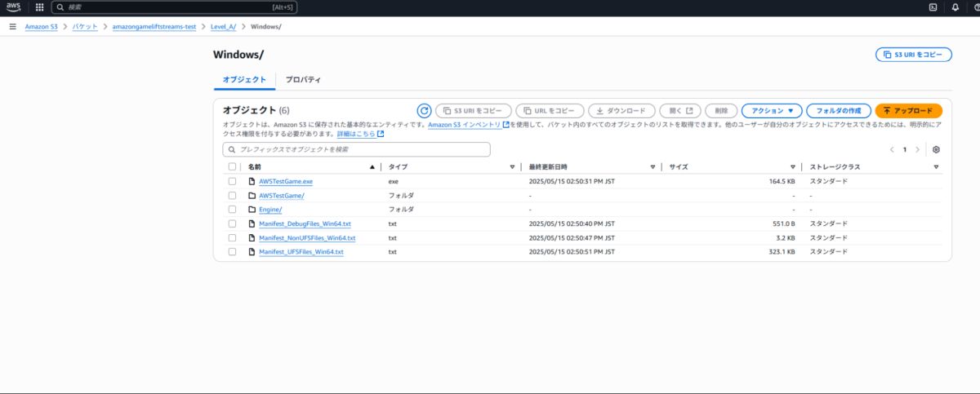Refresh the objects list

coord(424,110)
